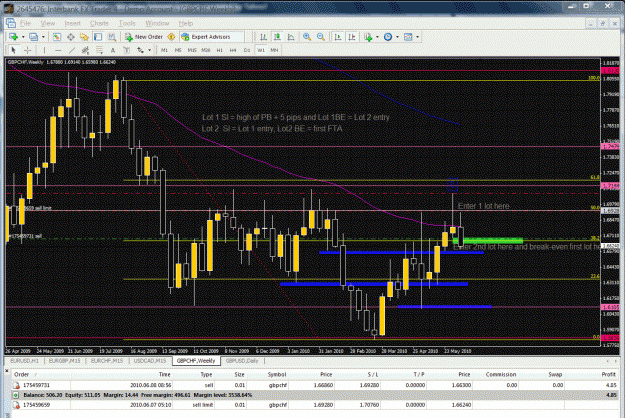Expand the New Chart dropdown arrow

click(23, 37)
